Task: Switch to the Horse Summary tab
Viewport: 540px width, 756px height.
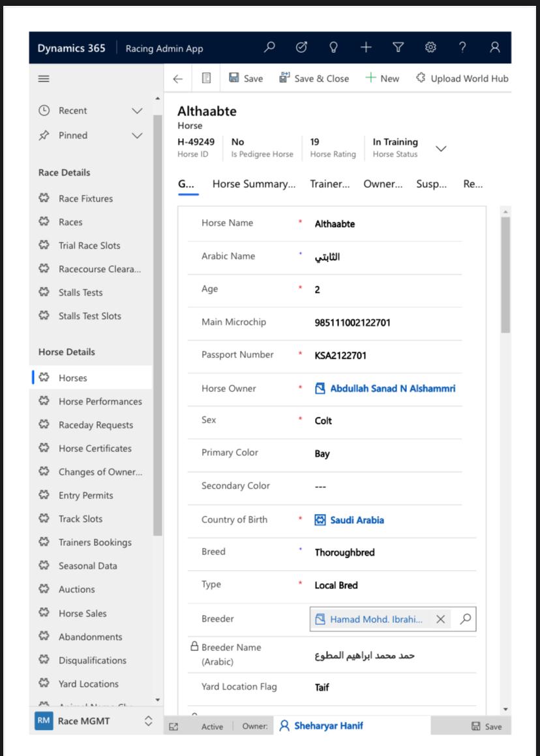Action: tap(254, 184)
